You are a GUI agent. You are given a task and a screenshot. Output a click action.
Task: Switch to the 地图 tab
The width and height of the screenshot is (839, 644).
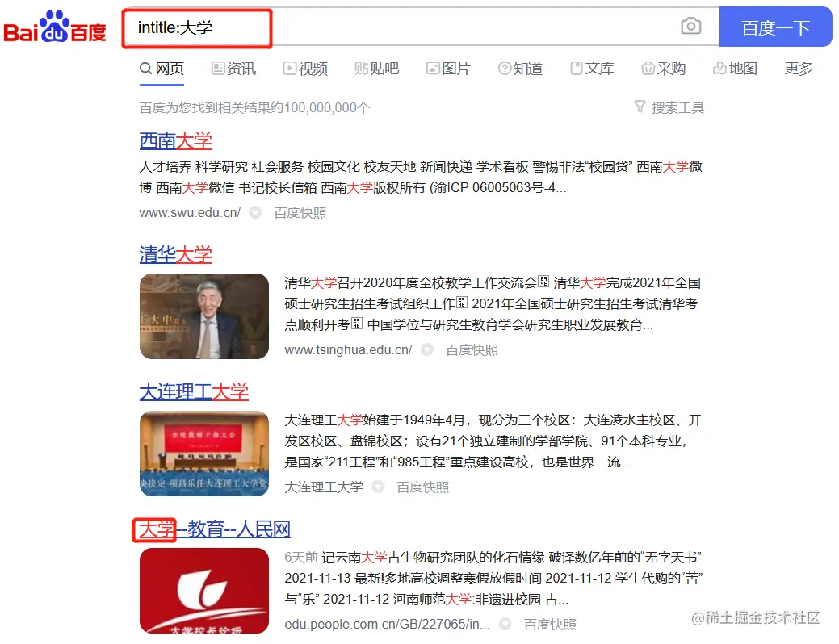click(x=735, y=69)
